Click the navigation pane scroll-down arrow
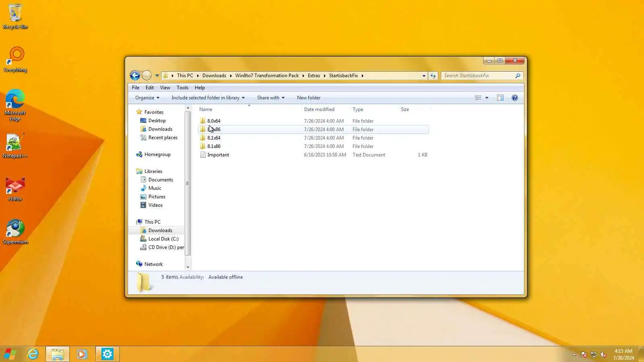The height and width of the screenshot is (362, 644). 188,267
